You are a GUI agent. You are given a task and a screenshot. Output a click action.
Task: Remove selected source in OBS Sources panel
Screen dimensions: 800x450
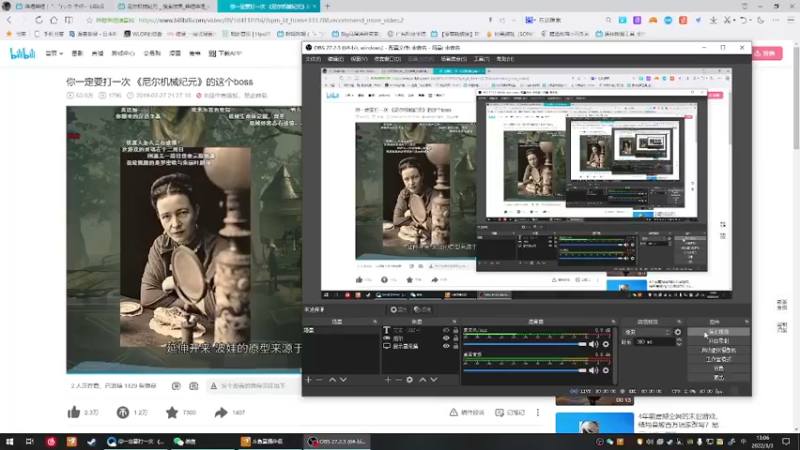[398, 380]
